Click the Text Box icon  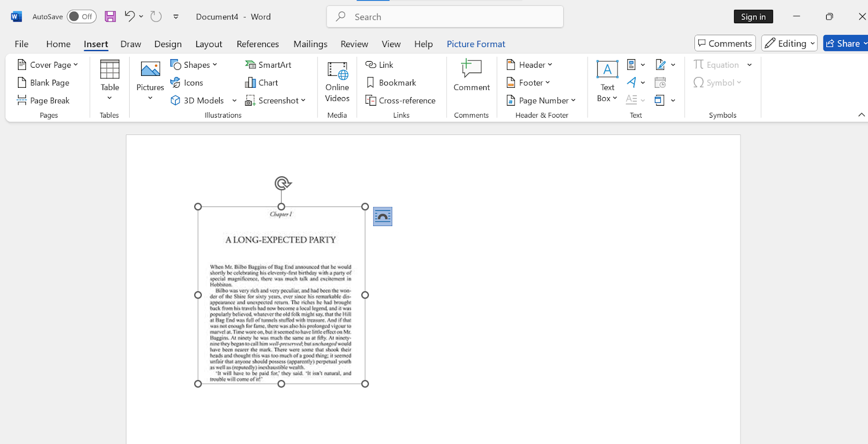[607, 69]
